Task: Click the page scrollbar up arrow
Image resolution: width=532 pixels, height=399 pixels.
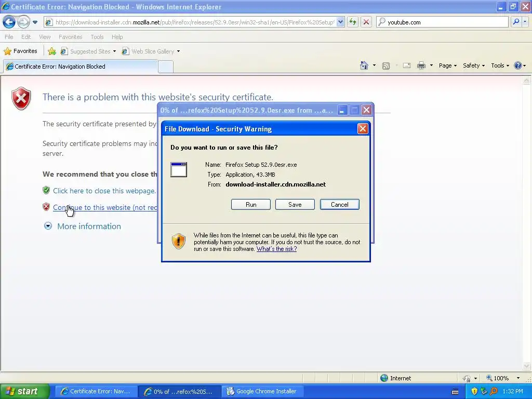Action: pyautogui.click(x=526, y=81)
